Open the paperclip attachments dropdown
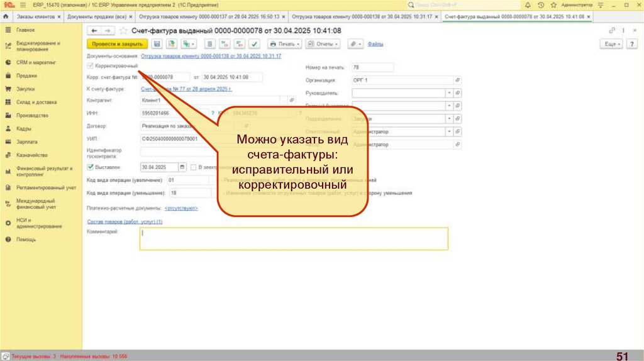644x361 pixels. [x=355, y=44]
